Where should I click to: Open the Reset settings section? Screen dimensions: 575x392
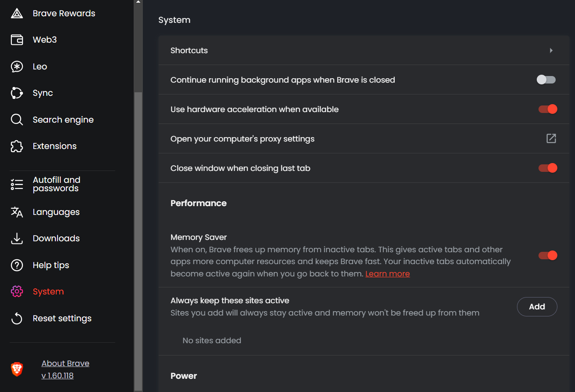(x=62, y=319)
